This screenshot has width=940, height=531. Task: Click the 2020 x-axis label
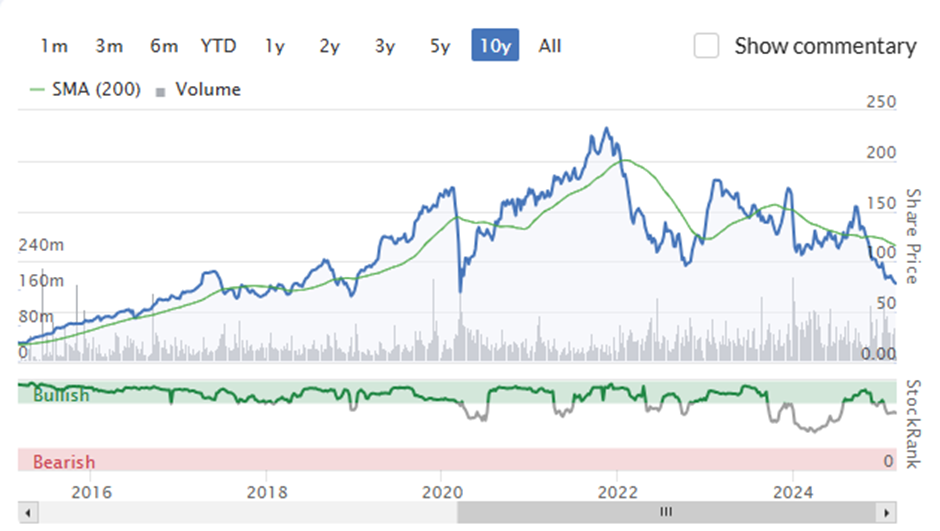(x=442, y=493)
